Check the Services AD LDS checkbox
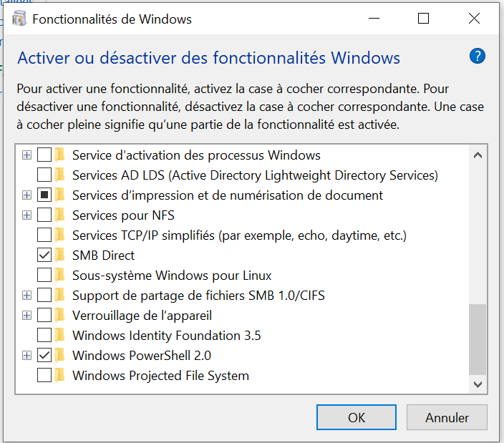This screenshot has width=504, height=443. coord(44,175)
